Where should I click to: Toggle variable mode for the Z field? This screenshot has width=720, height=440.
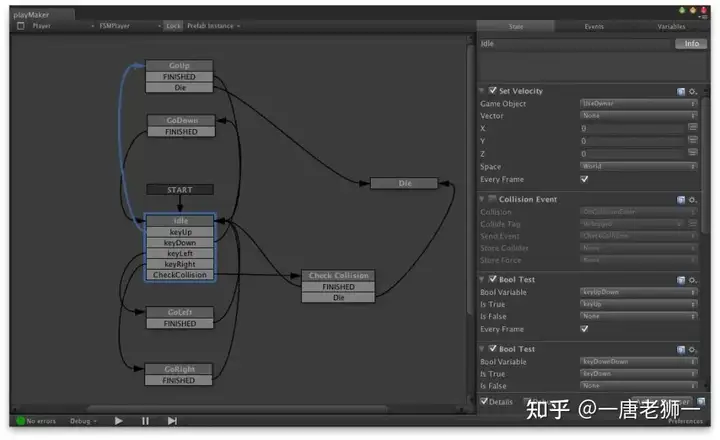[692, 152]
